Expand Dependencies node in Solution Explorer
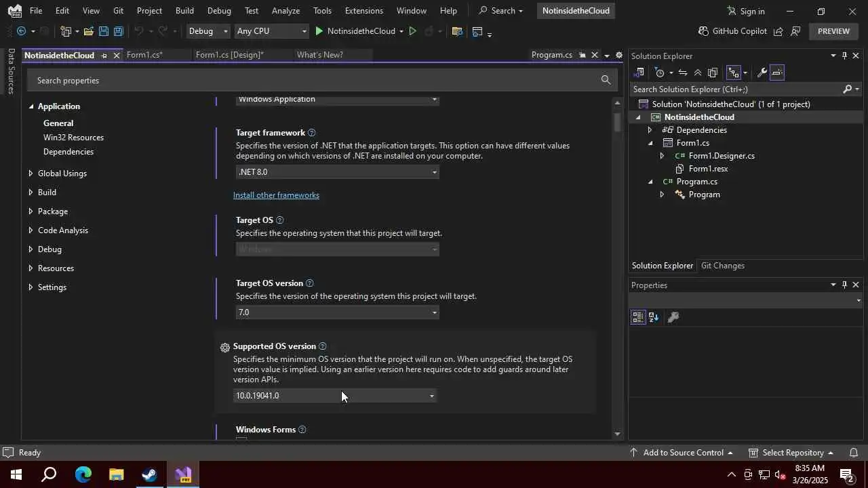The height and width of the screenshot is (488, 868). [x=650, y=130]
